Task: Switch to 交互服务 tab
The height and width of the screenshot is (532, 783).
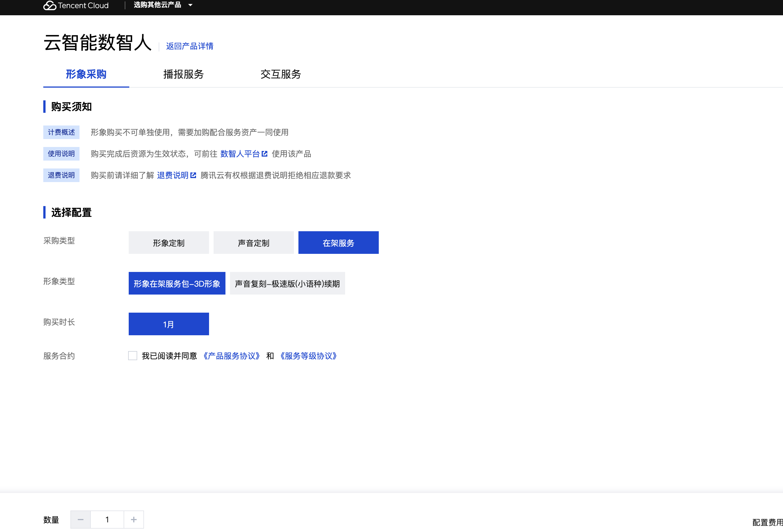Action: (x=280, y=74)
